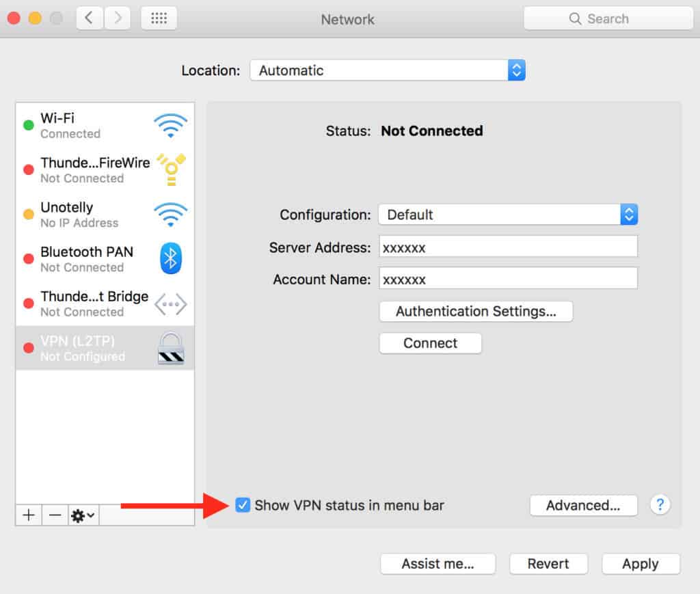Toggle Show VPN status in menu bar
The width and height of the screenshot is (700, 594).
(x=243, y=505)
